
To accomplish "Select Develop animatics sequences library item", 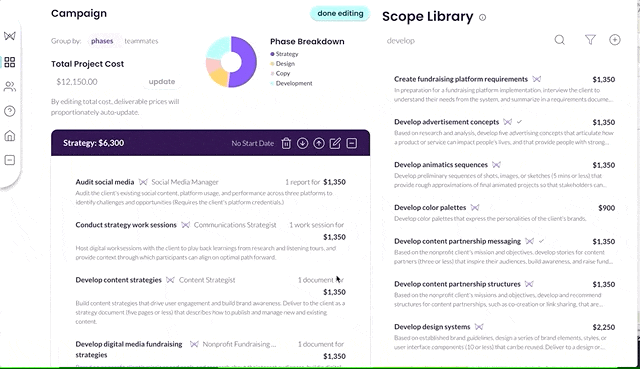I will [441, 165].
